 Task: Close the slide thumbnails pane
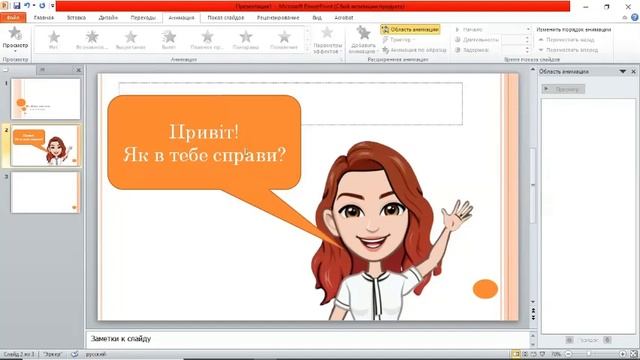click(x=78, y=70)
